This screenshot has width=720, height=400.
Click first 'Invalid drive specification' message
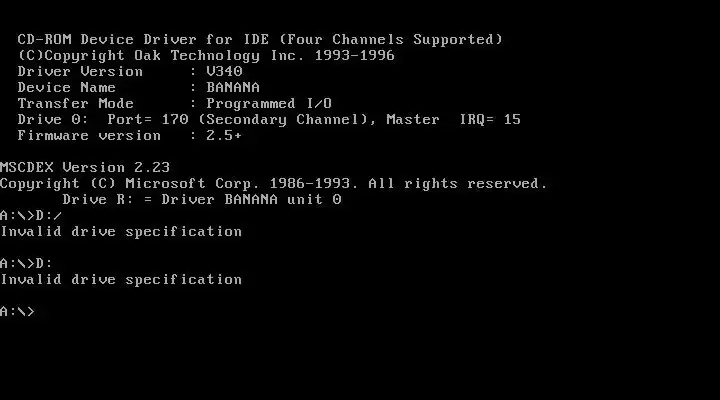[121, 232]
